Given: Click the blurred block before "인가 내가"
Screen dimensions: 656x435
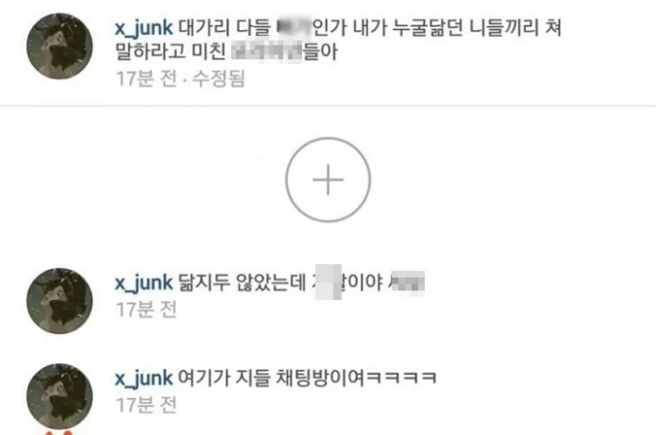Looking at the screenshot, I should tap(295, 28).
